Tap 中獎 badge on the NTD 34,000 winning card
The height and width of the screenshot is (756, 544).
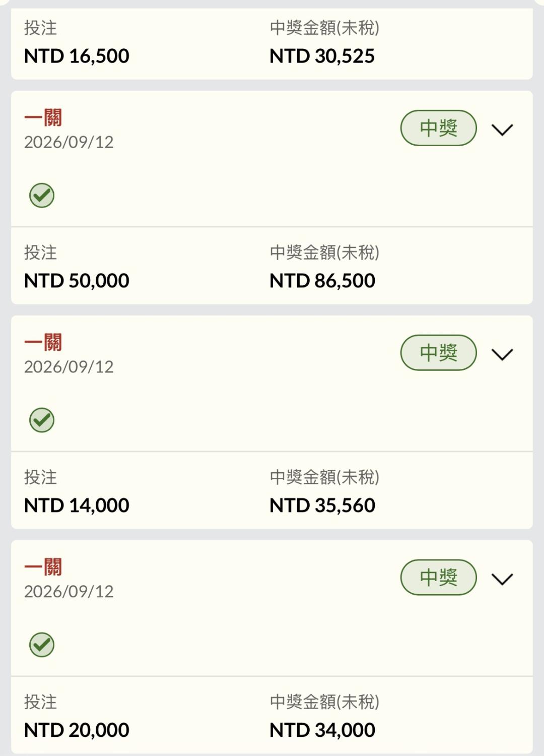coord(439,578)
